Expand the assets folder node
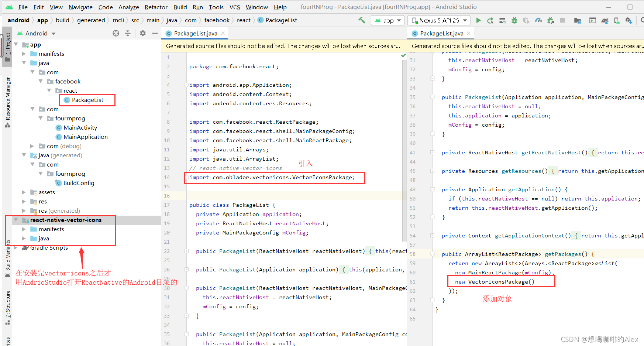Viewport: 644px width, 346px height. tap(24, 192)
